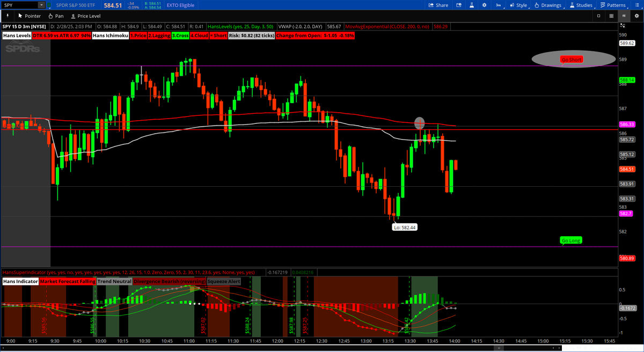Click the red 586.33 price axis label
This screenshot has width=644, height=352.
click(x=627, y=124)
